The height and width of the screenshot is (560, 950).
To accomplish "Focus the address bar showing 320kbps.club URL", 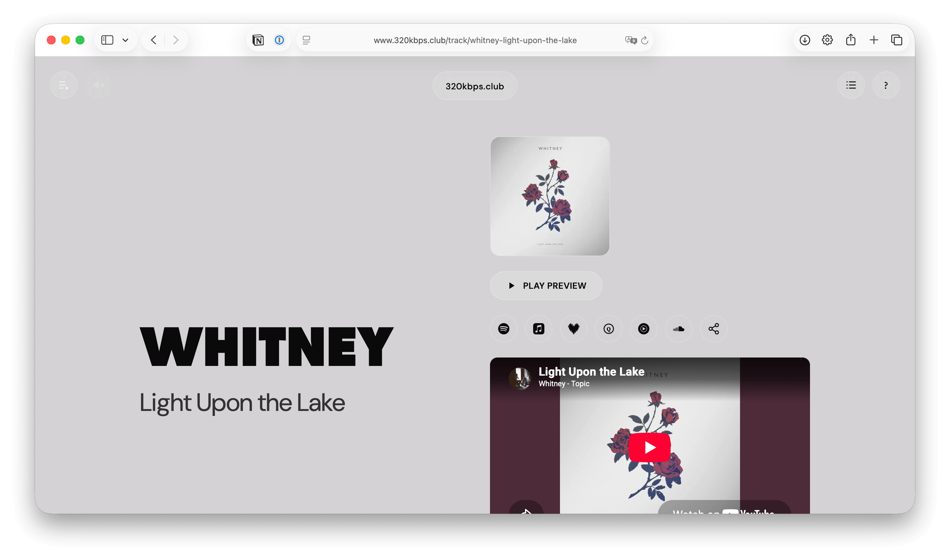I will point(475,40).
